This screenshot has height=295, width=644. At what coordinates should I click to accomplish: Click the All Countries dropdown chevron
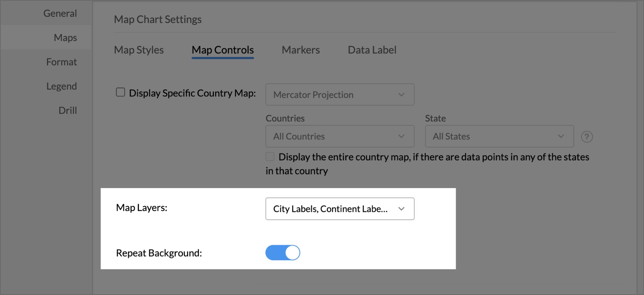coord(401,136)
